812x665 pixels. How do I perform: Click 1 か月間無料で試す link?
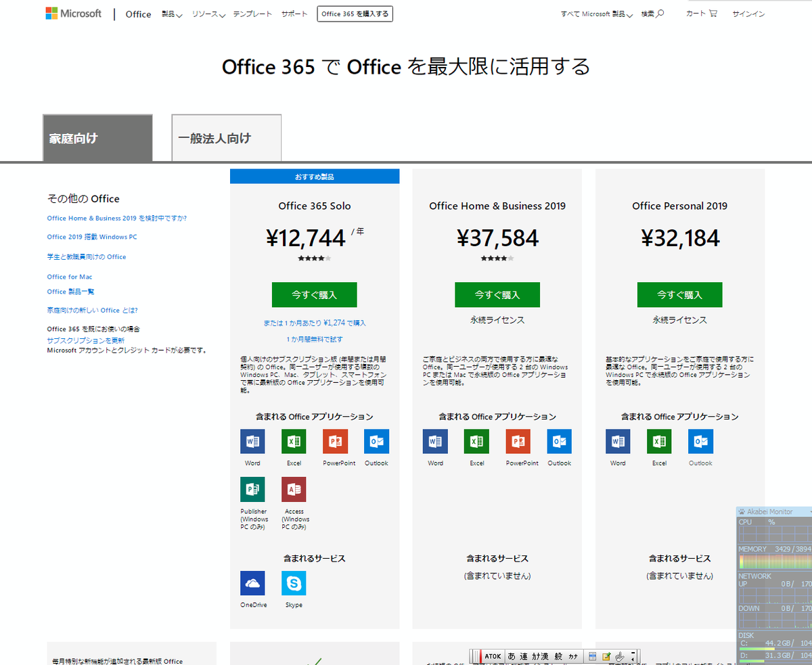tap(315, 340)
